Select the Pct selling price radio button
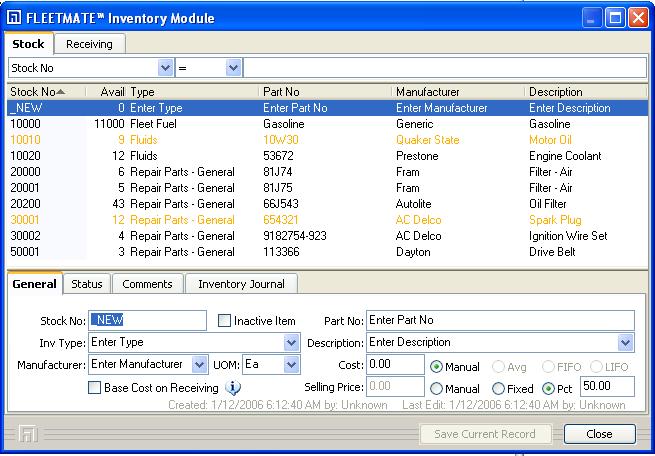The height and width of the screenshot is (456, 655). click(548, 389)
